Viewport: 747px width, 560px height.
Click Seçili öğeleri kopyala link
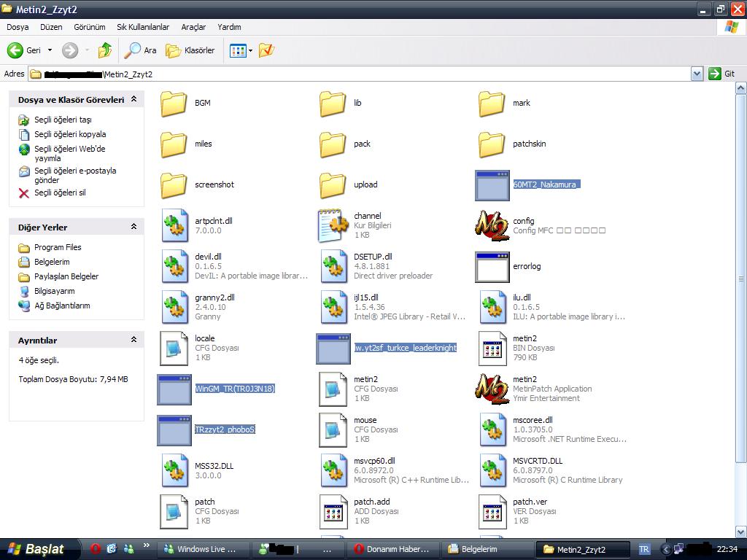coord(70,134)
